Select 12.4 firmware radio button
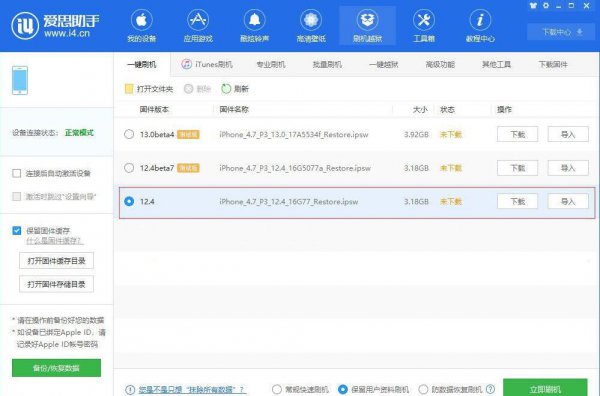 [x=129, y=201]
